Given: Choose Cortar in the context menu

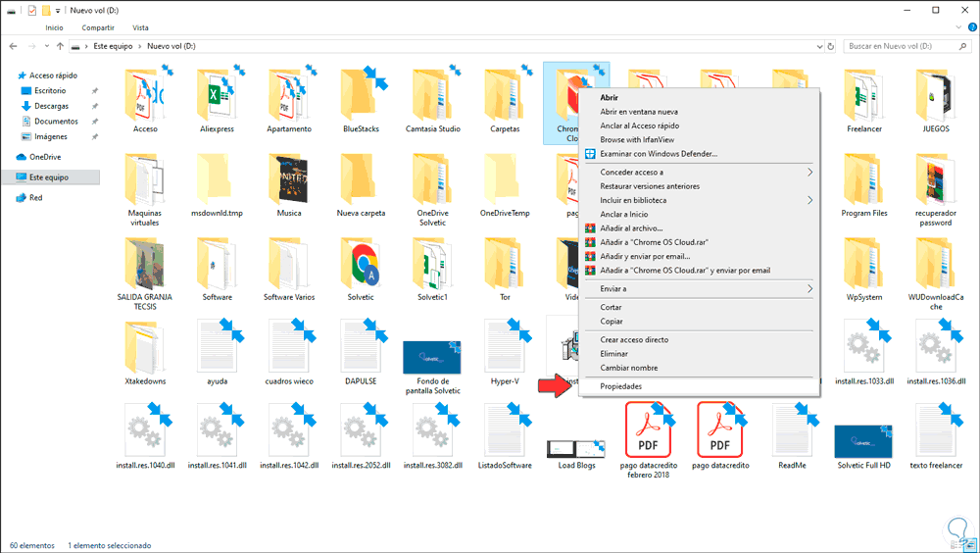Looking at the screenshot, I should click(611, 307).
